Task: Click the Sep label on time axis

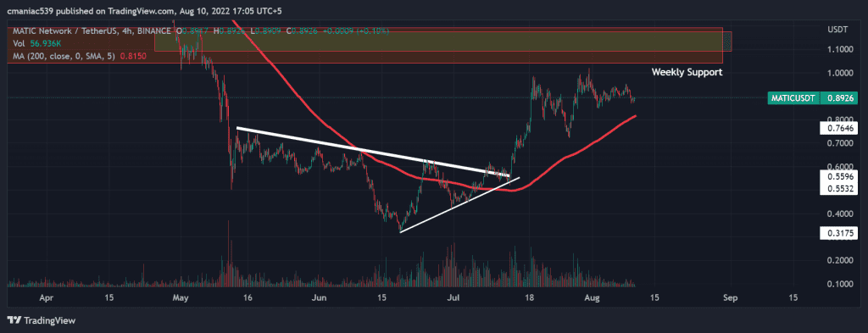Action: 730,297
